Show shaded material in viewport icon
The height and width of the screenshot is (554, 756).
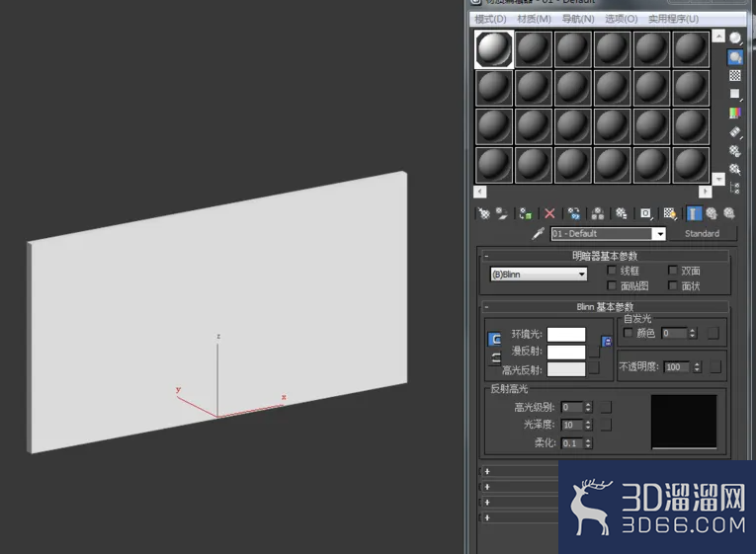click(670, 213)
